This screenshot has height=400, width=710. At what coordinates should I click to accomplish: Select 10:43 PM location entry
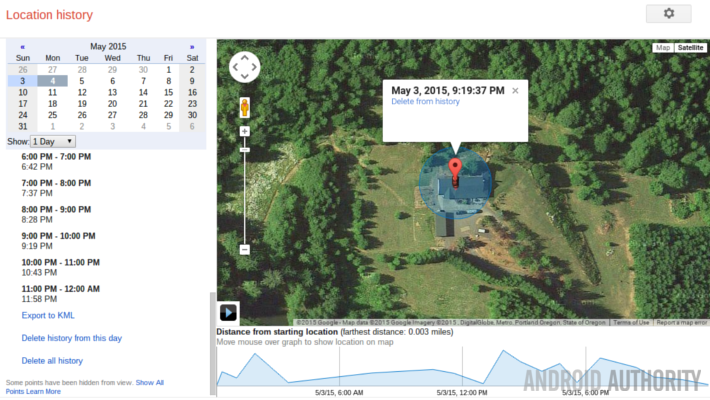[39, 272]
